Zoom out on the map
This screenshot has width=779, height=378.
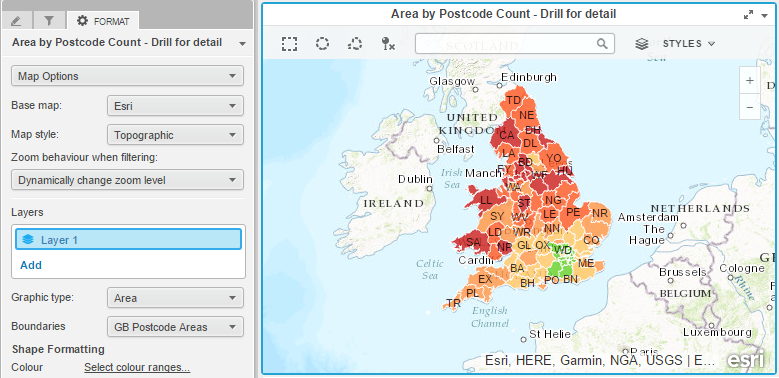point(750,107)
